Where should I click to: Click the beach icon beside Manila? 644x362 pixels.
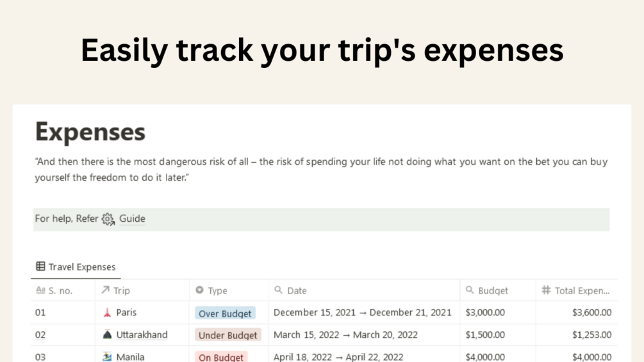point(107,356)
